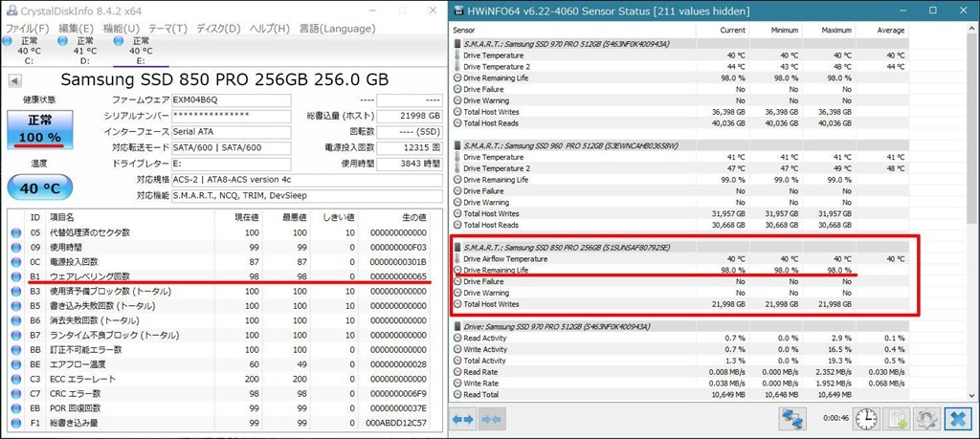This screenshot has height=439, width=980.
Task: Click the blue status dot for attribute B3
Action: pos(17,292)
